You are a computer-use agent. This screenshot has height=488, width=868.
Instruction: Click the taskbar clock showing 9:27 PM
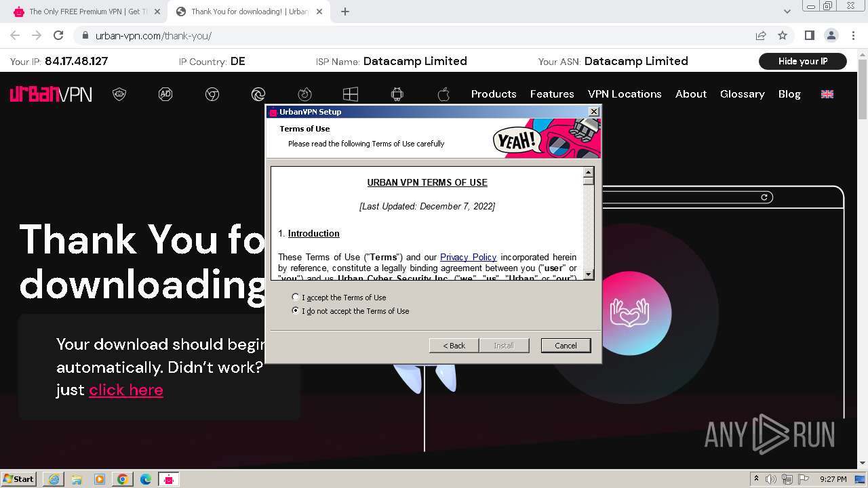pyautogui.click(x=833, y=479)
